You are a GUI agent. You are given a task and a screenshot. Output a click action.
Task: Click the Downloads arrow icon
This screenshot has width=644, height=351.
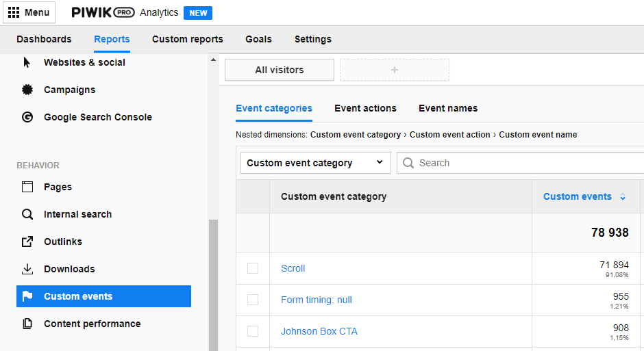point(27,269)
